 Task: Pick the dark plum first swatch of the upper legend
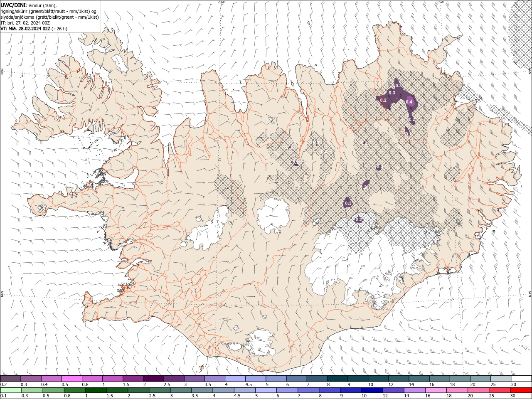coord(10,379)
